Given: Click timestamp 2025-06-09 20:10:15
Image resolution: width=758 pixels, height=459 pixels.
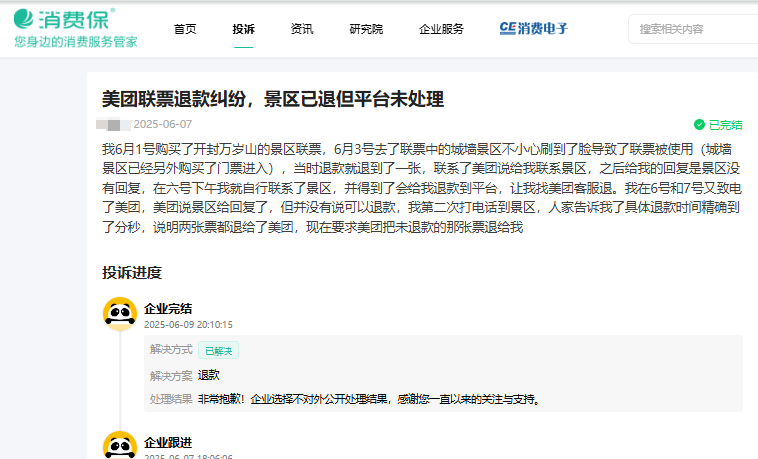Looking at the screenshot, I should (188, 325).
